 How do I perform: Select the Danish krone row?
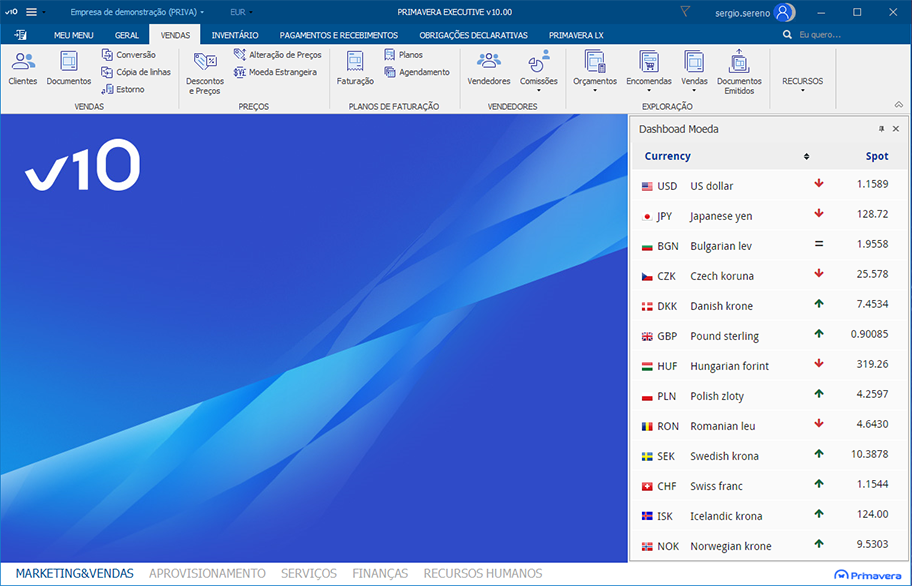[769, 306]
